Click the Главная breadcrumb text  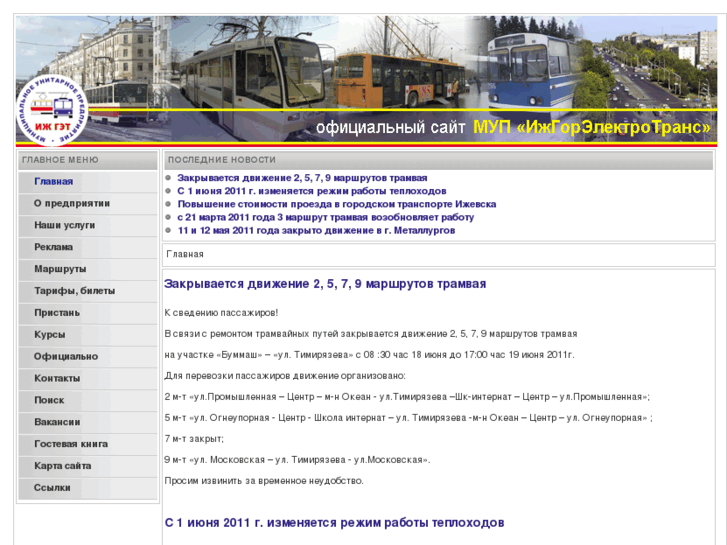185,254
